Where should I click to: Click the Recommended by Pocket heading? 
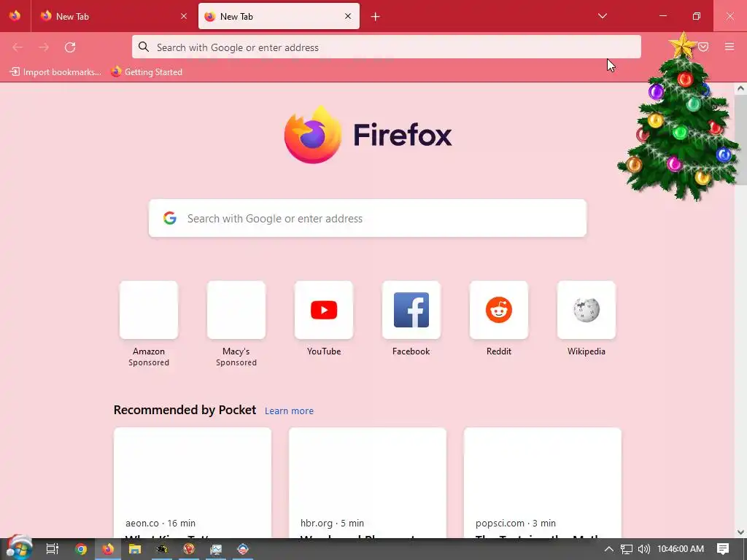[185, 410]
